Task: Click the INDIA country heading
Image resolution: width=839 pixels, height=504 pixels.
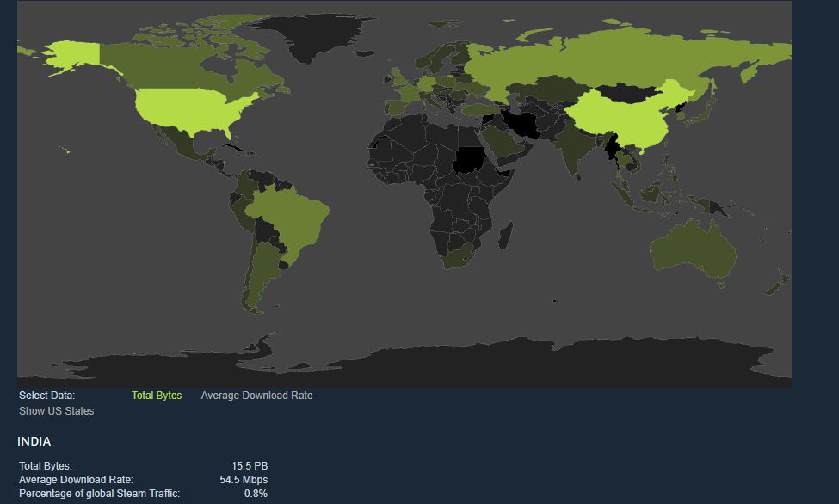Action: pyautogui.click(x=34, y=441)
